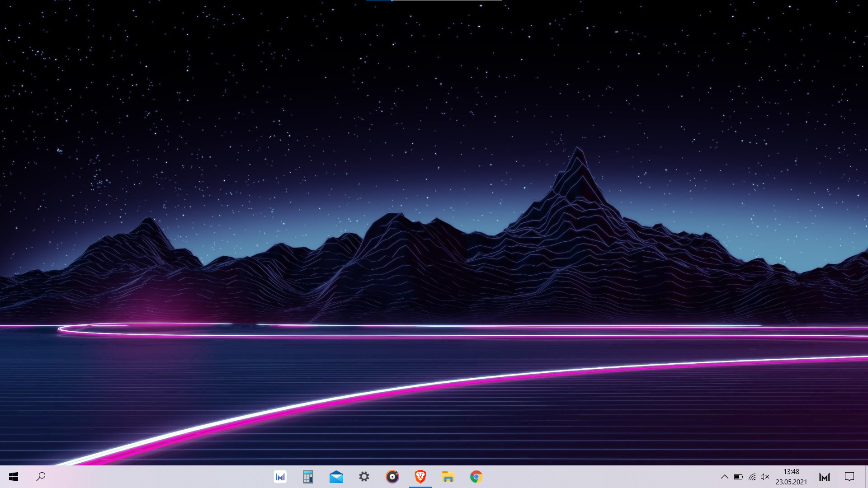The height and width of the screenshot is (488, 868).
Task: Launch the white M-logo app in taskbar center
Action: coord(280,477)
